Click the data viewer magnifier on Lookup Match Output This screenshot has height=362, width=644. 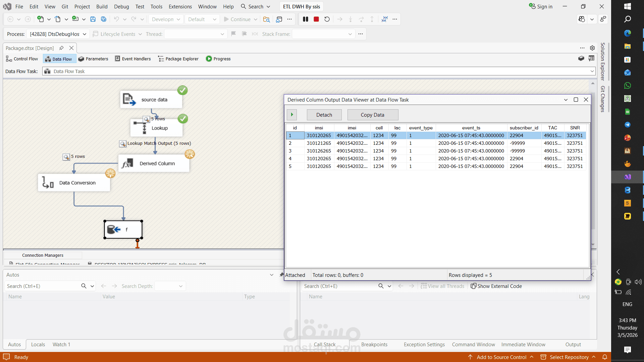123,144
